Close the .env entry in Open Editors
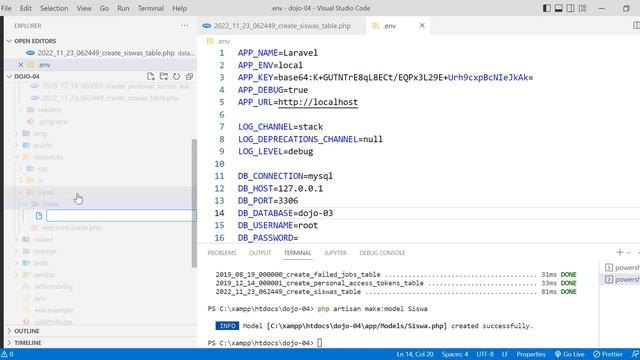This screenshot has height=360, width=640. [x=20, y=64]
